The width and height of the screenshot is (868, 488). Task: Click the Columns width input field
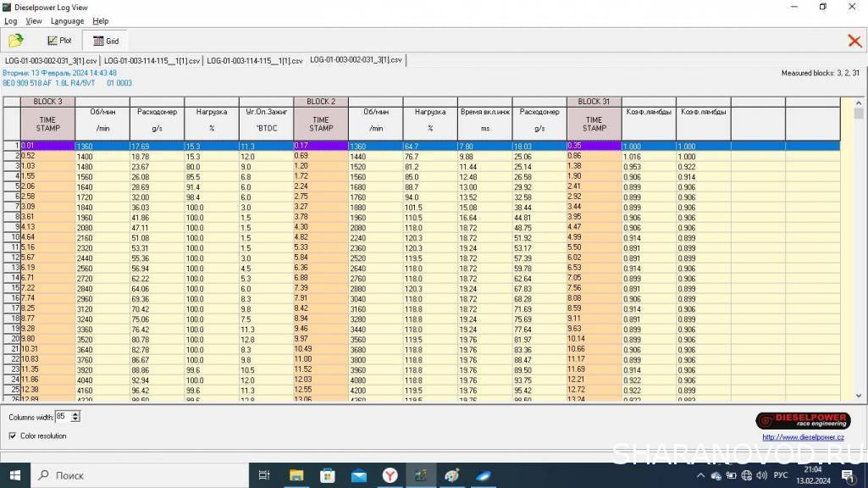[x=62, y=417]
